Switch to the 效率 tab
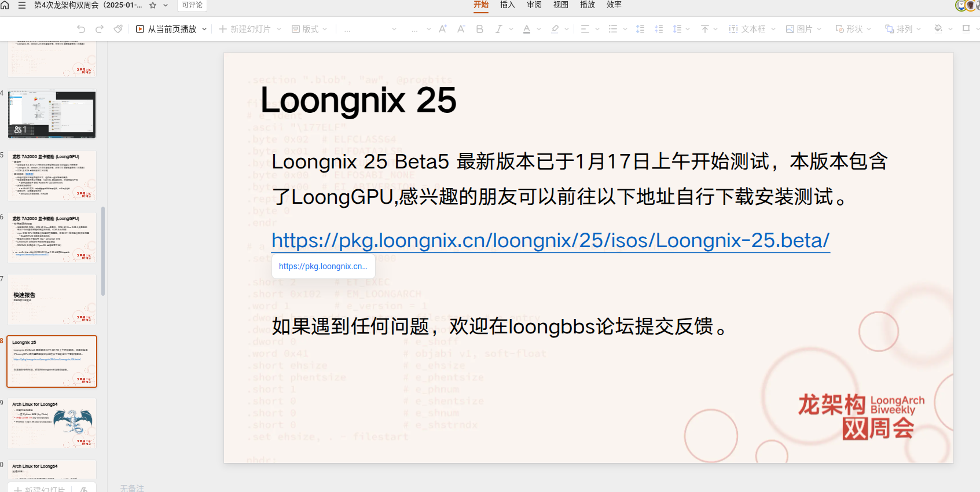 [x=614, y=5]
